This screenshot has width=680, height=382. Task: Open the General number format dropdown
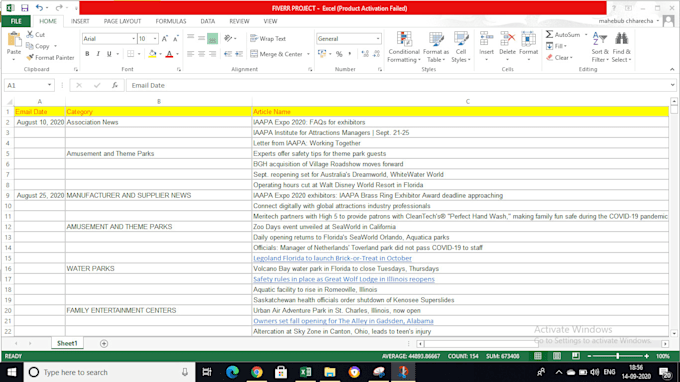[x=378, y=39]
